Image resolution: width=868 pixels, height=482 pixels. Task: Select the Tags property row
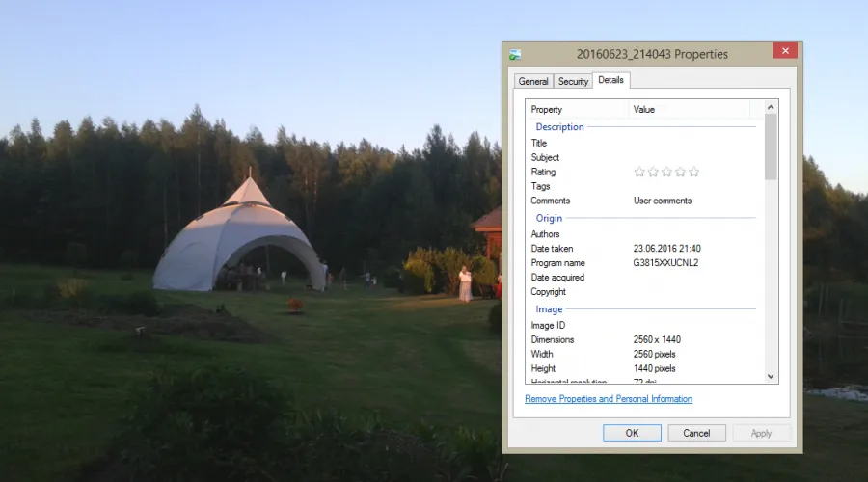pos(645,186)
